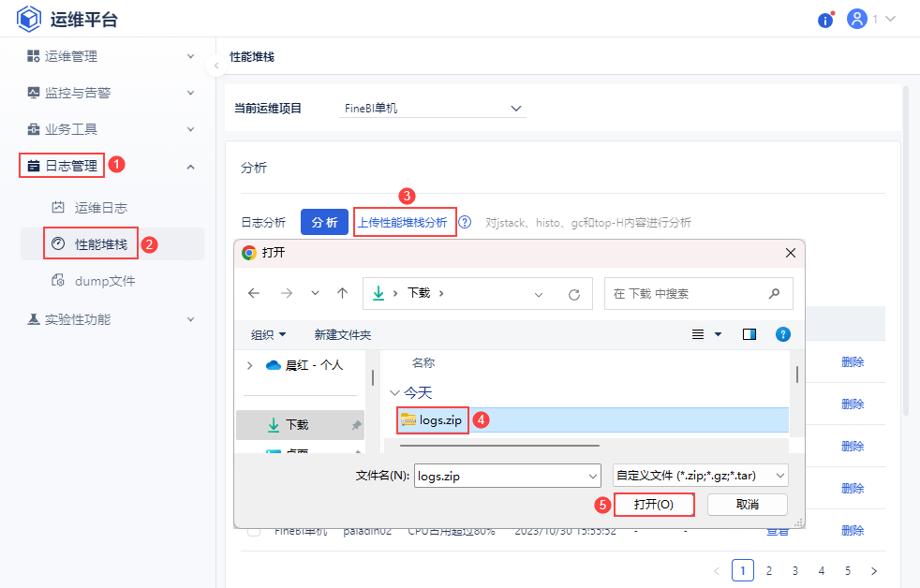Toggle the 实验性功能 chevron
920x588 pixels.
(191, 319)
